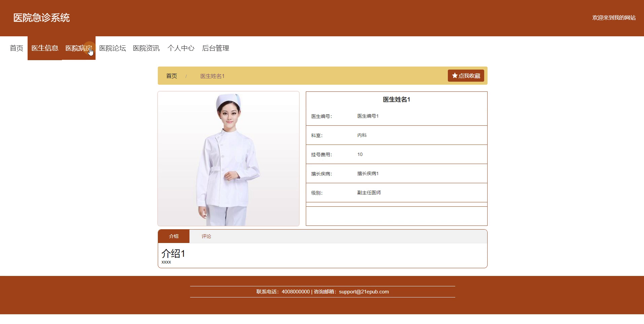Click the 科室: label
Screen dimensions: 644x324
(x=317, y=135)
